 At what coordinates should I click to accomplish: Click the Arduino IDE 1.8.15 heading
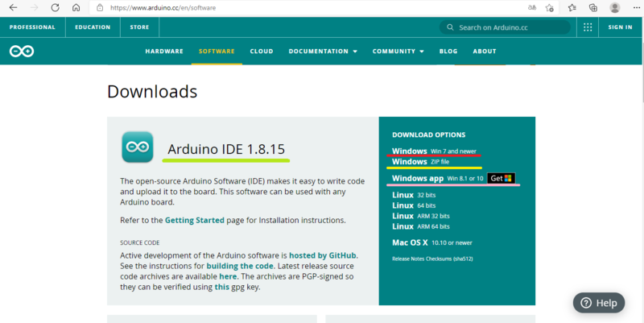coord(226,149)
